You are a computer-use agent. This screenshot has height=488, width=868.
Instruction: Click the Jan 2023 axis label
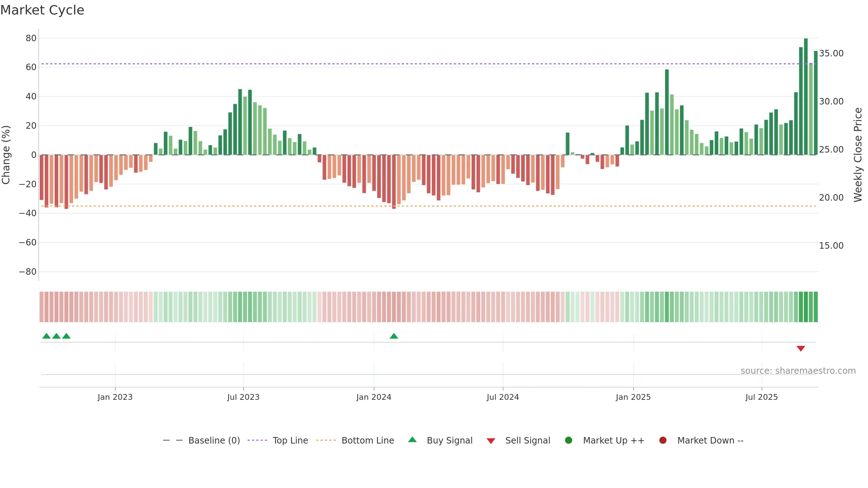[115, 397]
